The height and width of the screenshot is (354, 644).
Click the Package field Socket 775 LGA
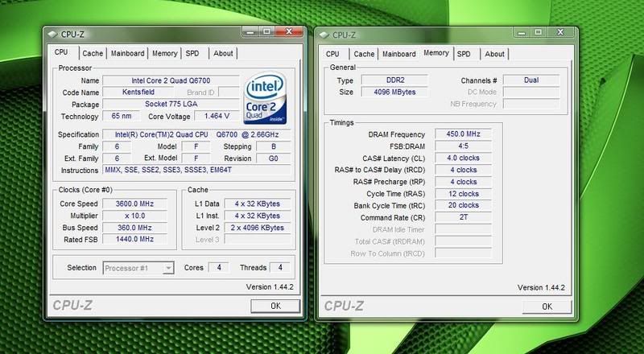pyautogui.click(x=171, y=104)
